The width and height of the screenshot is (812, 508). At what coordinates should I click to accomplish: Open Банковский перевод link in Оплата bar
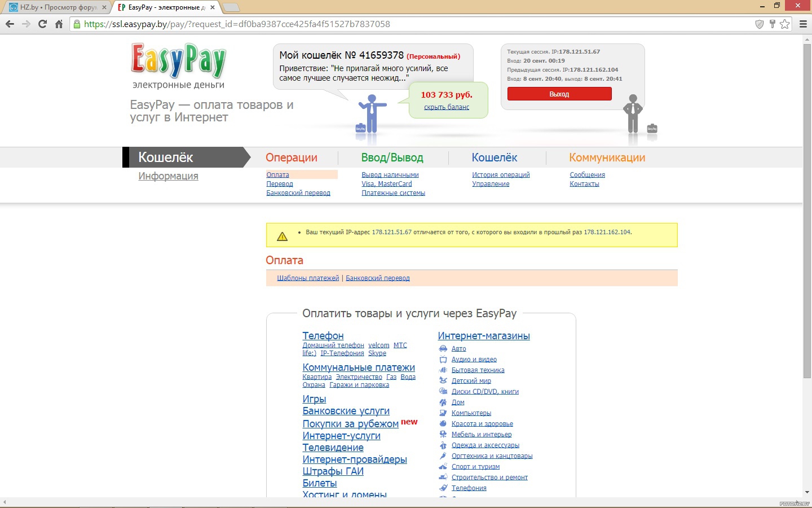tap(378, 278)
